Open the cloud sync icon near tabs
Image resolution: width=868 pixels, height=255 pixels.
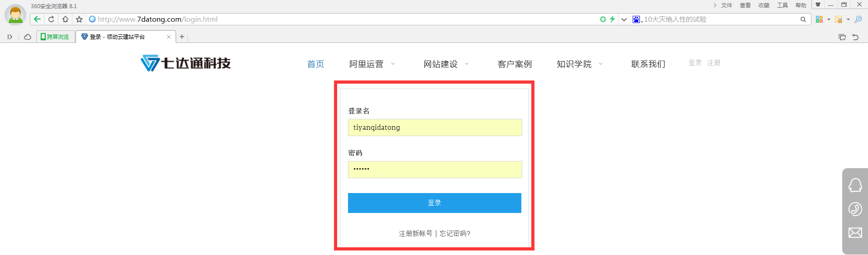pos(28,37)
